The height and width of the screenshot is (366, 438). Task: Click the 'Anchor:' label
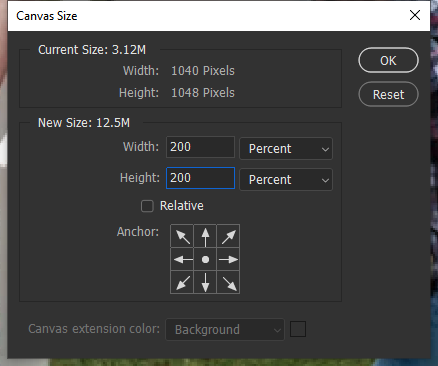coord(138,232)
